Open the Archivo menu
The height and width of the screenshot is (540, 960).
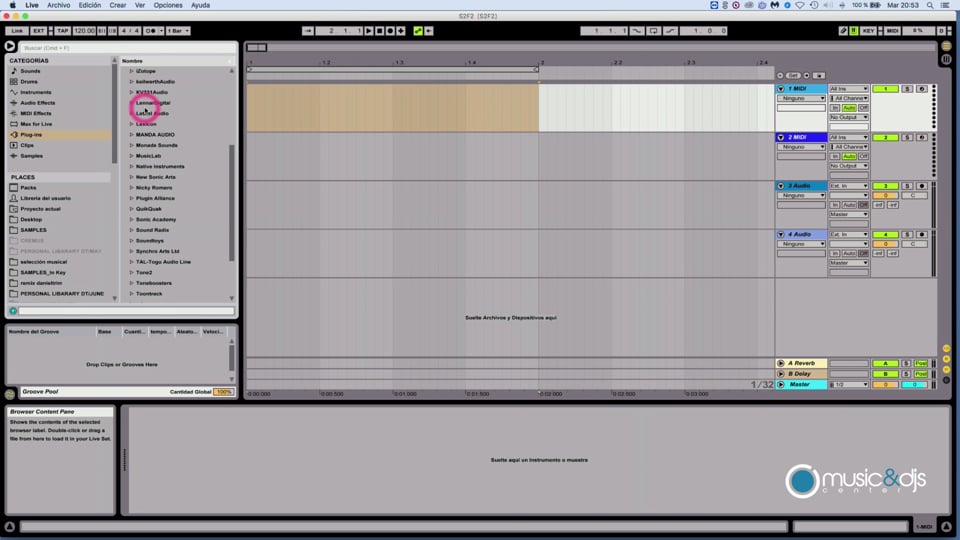[59, 5]
